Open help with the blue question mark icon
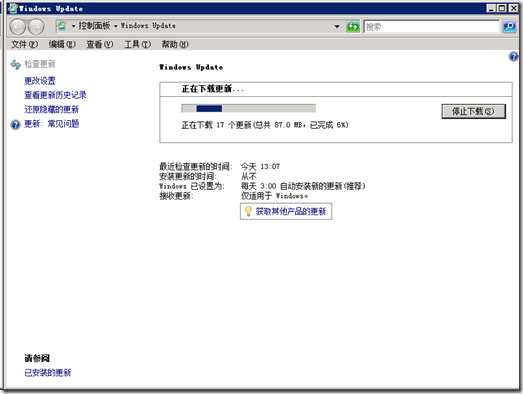 point(514,56)
